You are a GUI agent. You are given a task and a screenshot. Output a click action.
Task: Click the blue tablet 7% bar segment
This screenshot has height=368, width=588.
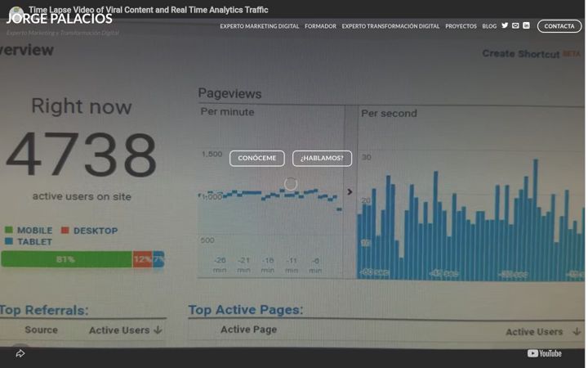pos(158,259)
